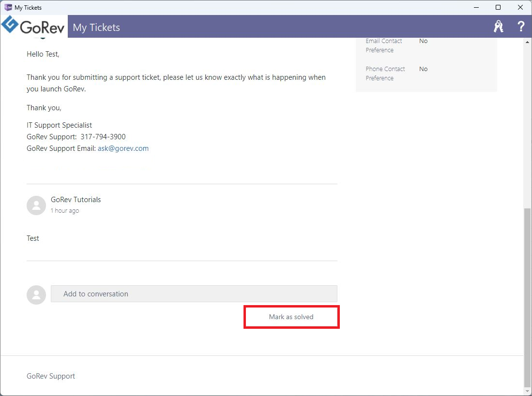
Task: Open the ask@gorev.com email link
Action: (x=123, y=148)
